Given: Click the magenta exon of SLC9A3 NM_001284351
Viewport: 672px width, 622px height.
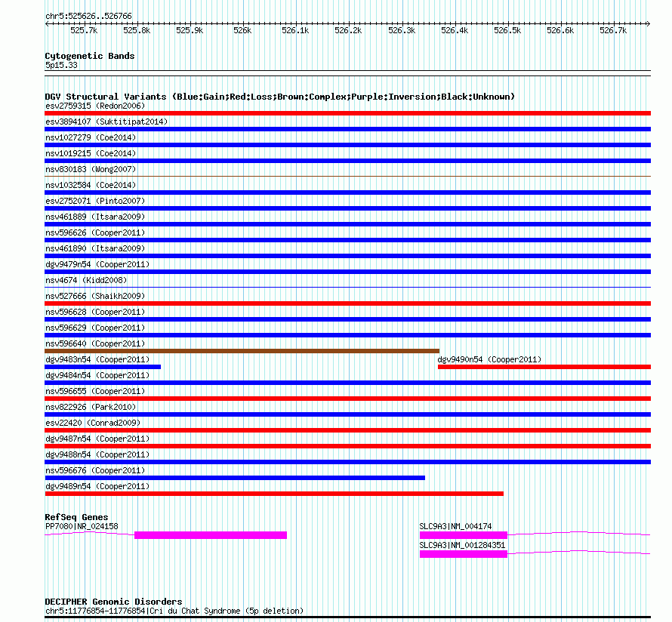Looking at the screenshot, I should click(464, 554).
